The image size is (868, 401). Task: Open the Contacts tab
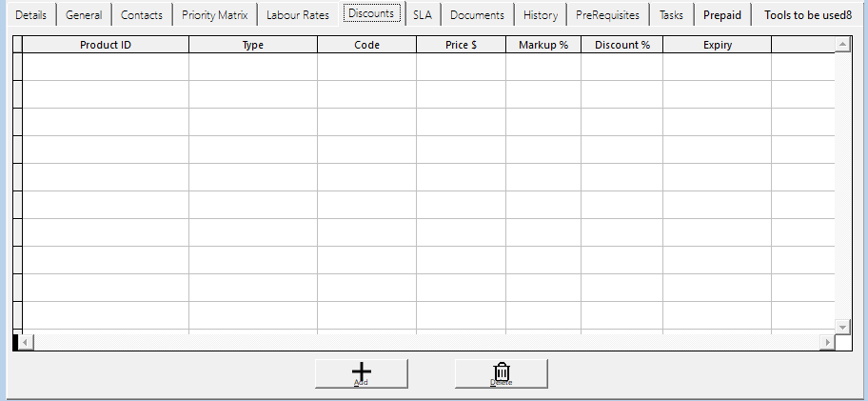(x=142, y=15)
